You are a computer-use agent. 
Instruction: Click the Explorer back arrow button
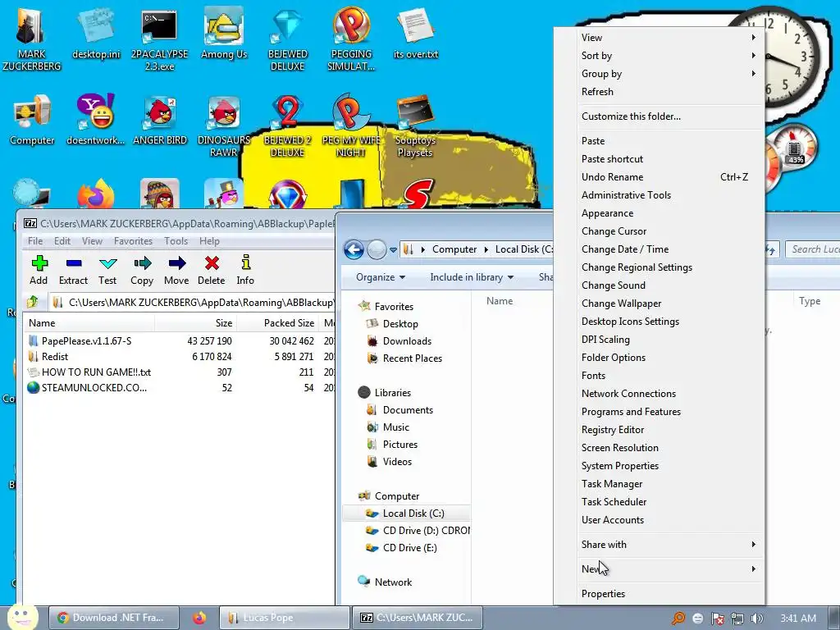(354, 249)
